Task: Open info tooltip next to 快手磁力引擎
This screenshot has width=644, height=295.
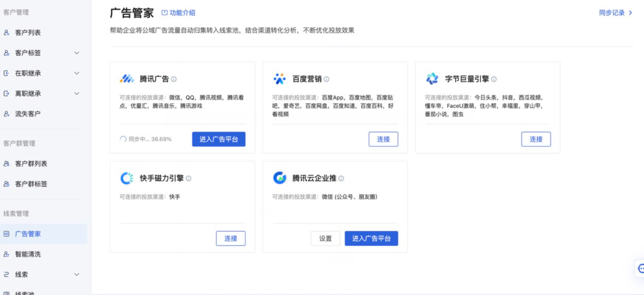Action: 189,179
